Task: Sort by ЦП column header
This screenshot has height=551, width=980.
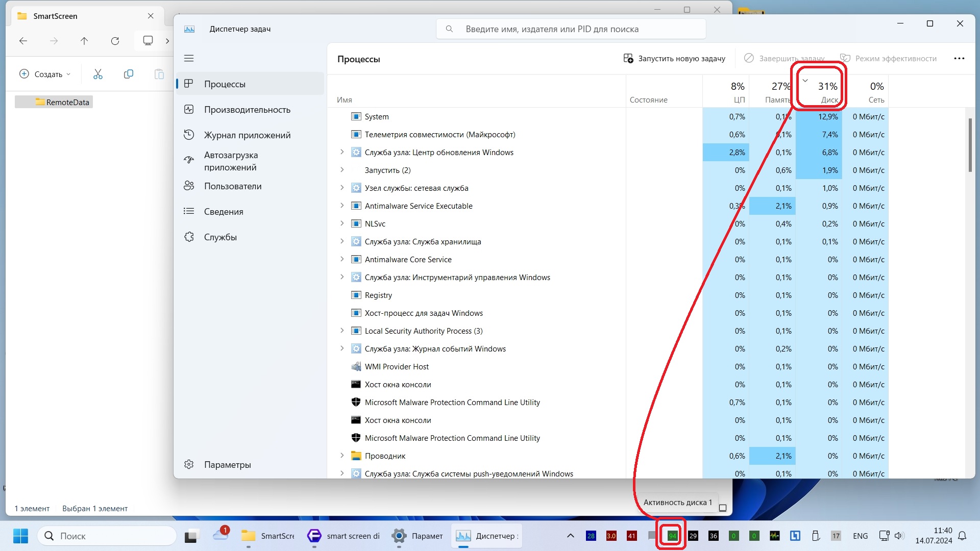Action: point(726,92)
